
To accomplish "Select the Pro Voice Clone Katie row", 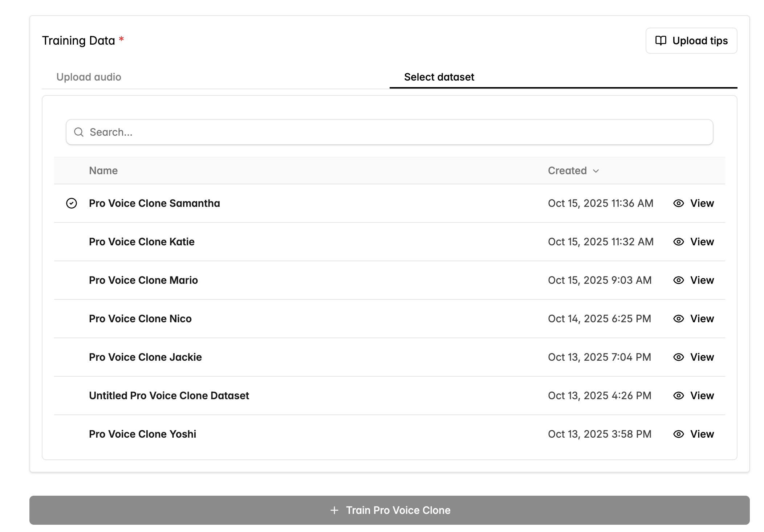I will 142,242.
